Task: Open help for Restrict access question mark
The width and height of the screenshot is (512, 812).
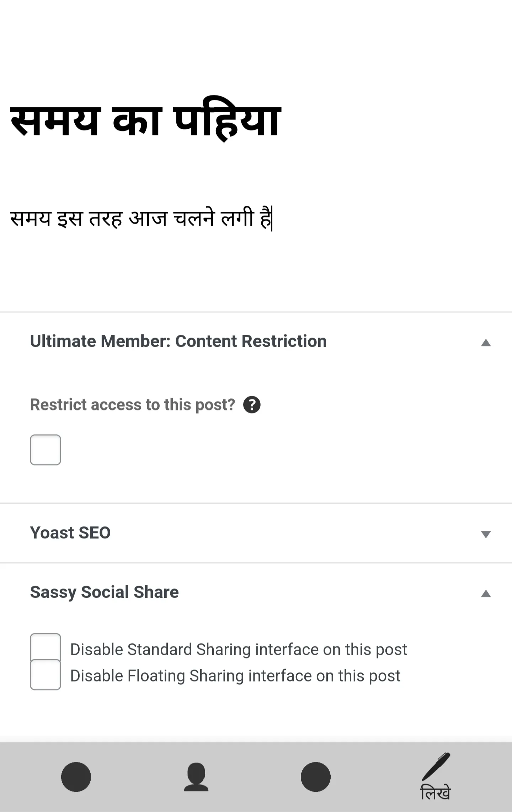Action: [x=252, y=405]
